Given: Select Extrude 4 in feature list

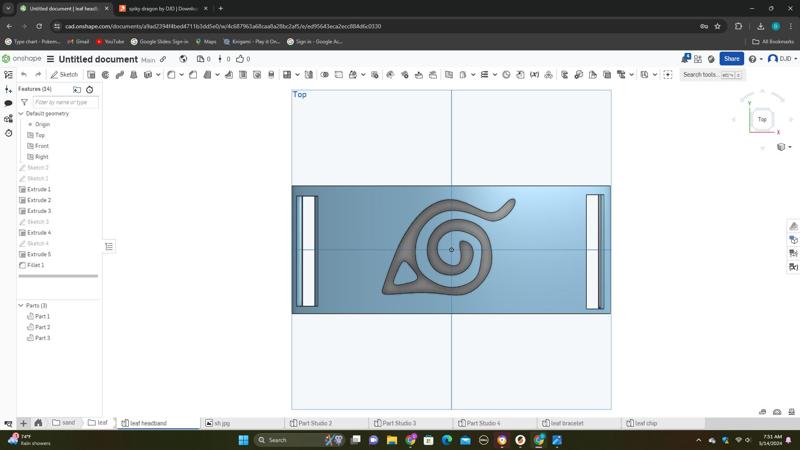Looking at the screenshot, I should click(x=38, y=233).
